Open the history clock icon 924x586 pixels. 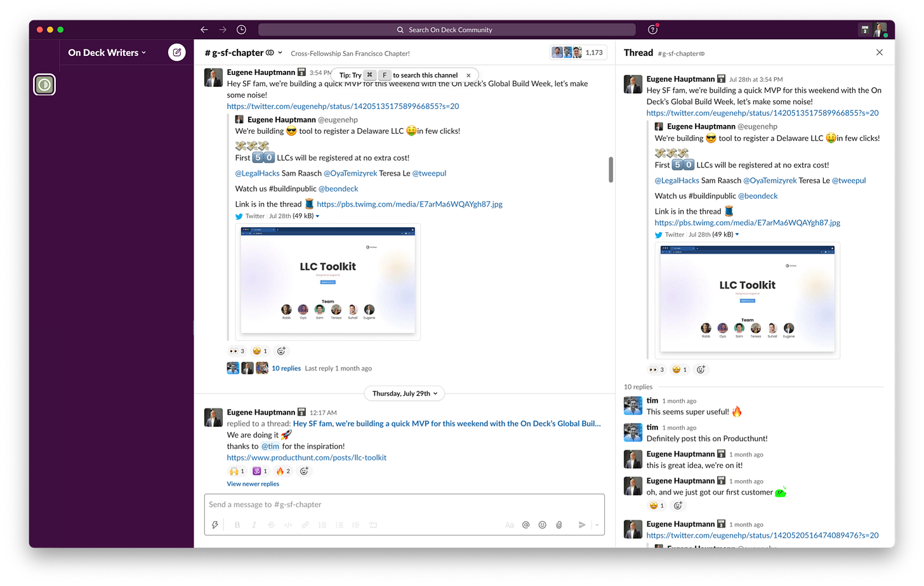241,30
